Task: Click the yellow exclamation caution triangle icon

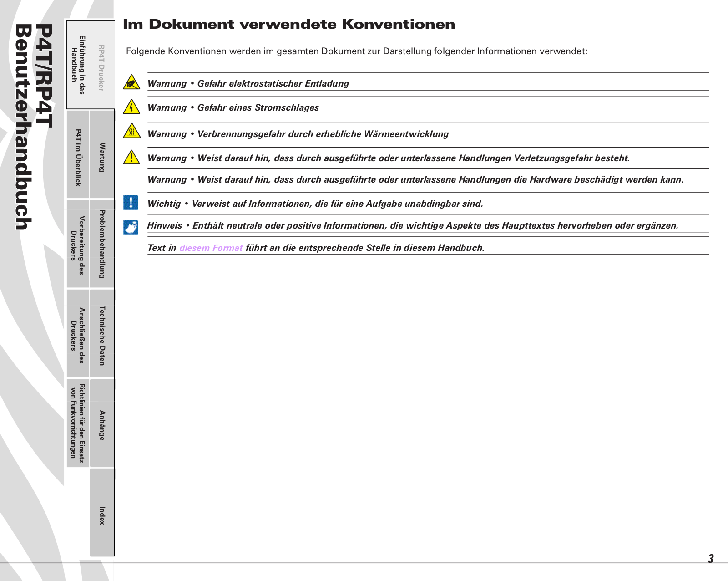Action: (131, 157)
